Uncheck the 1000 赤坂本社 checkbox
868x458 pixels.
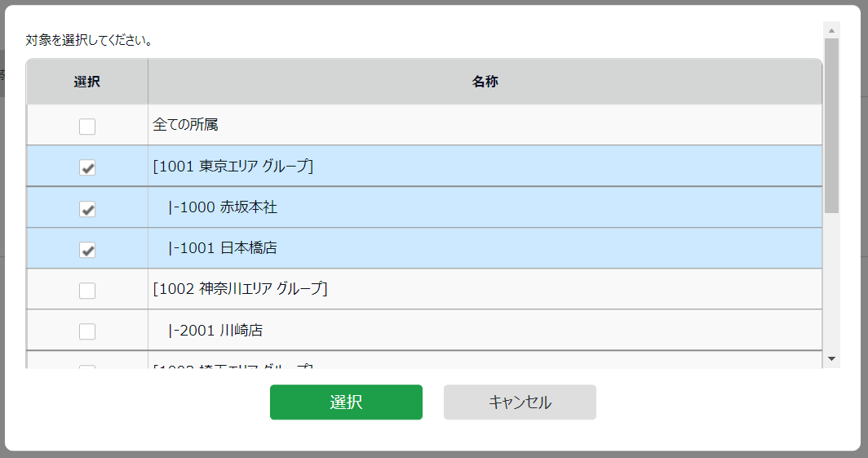(87, 209)
